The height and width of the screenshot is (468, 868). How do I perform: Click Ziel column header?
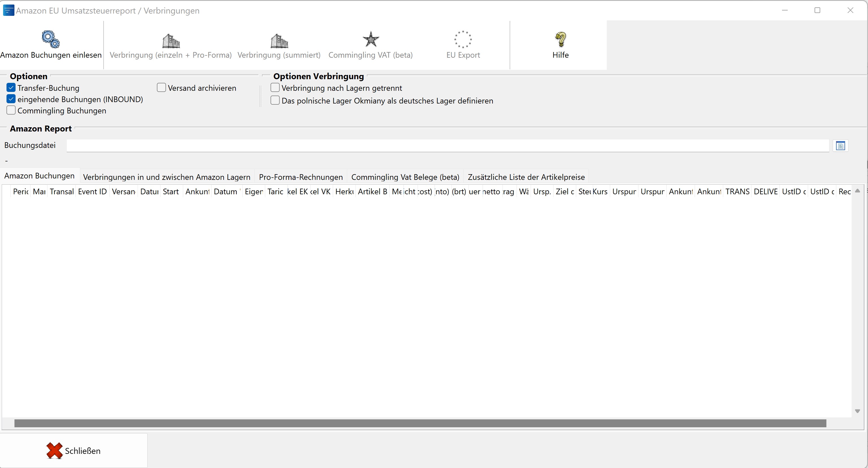tap(564, 192)
